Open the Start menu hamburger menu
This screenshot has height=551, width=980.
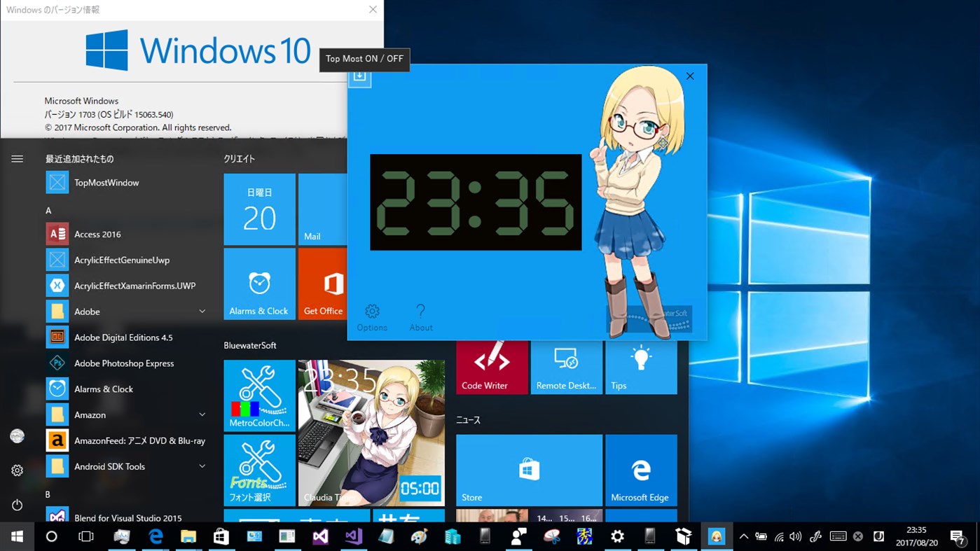click(17, 158)
